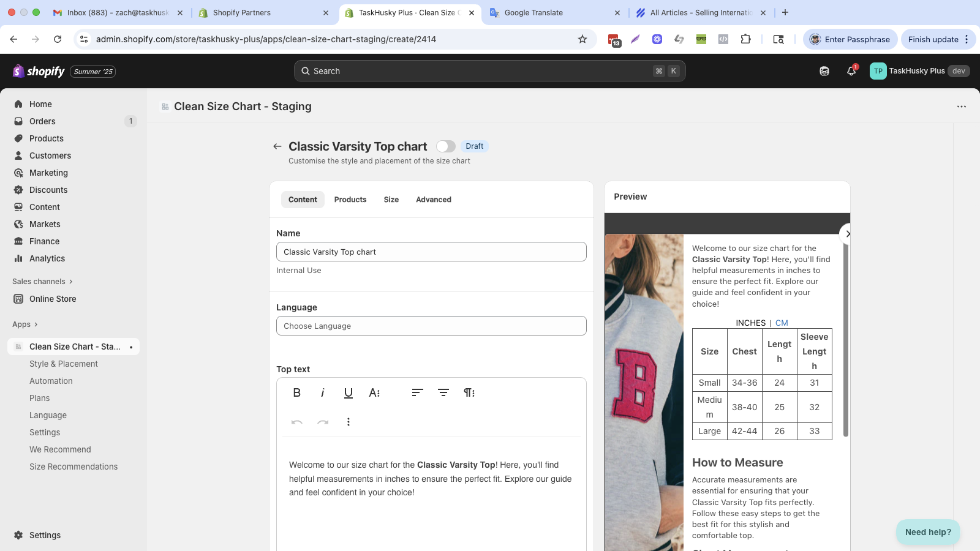Open Sidekick assistant icon in Shopify header
Image resolution: width=980 pixels, height=551 pixels.
click(824, 71)
